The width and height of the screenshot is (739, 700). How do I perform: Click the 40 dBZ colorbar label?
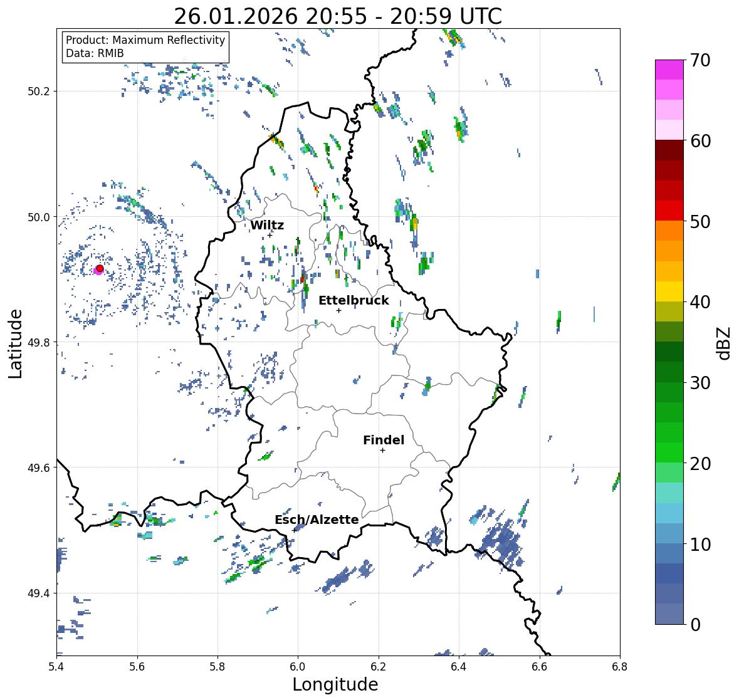[700, 302]
